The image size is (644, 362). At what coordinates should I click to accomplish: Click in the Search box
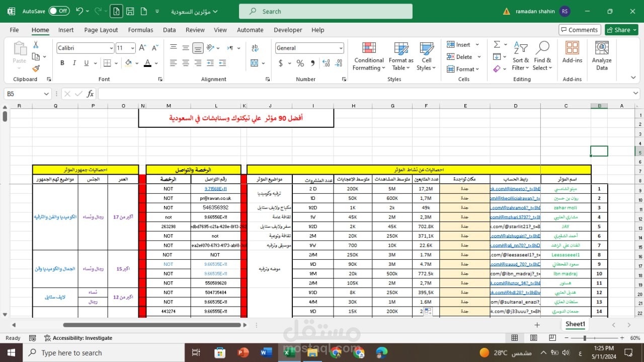(x=326, y=11)
